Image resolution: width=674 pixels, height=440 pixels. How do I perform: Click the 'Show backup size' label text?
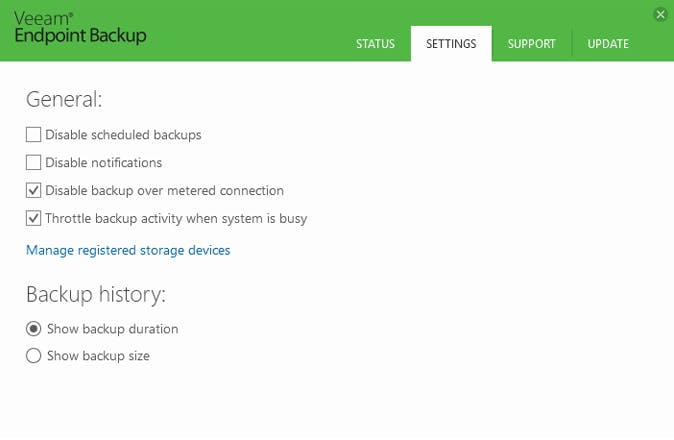tap(98, 355)
